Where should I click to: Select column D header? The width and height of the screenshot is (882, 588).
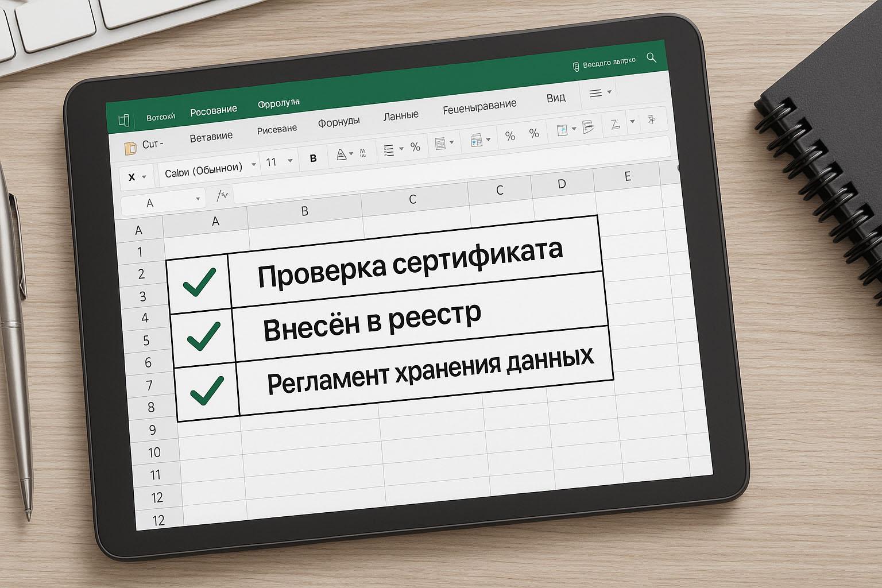pyautogui.click(x=561, y=184)
